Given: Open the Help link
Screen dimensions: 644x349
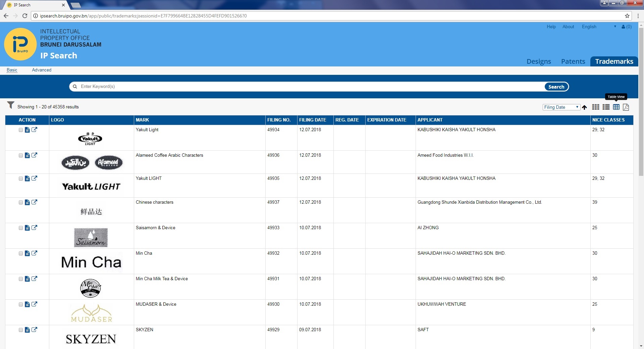Looking at the screenshot, I should tap(551, 27).
